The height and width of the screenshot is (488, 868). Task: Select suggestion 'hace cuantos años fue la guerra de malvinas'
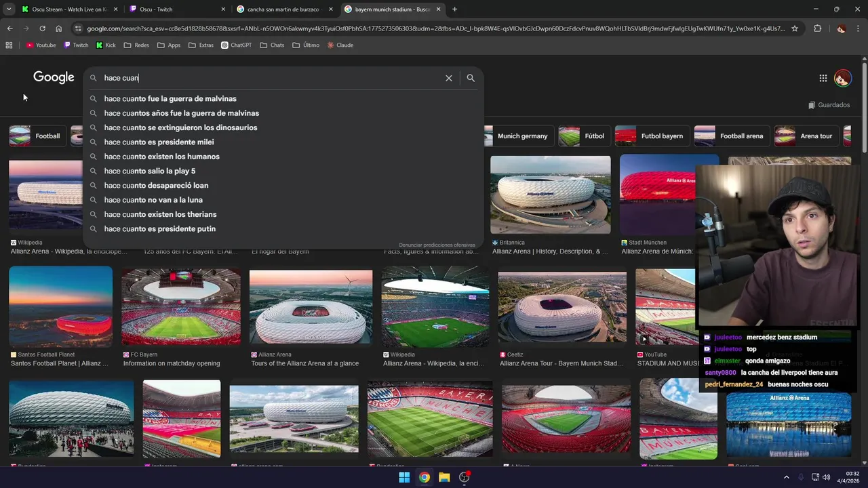[283, 113]
